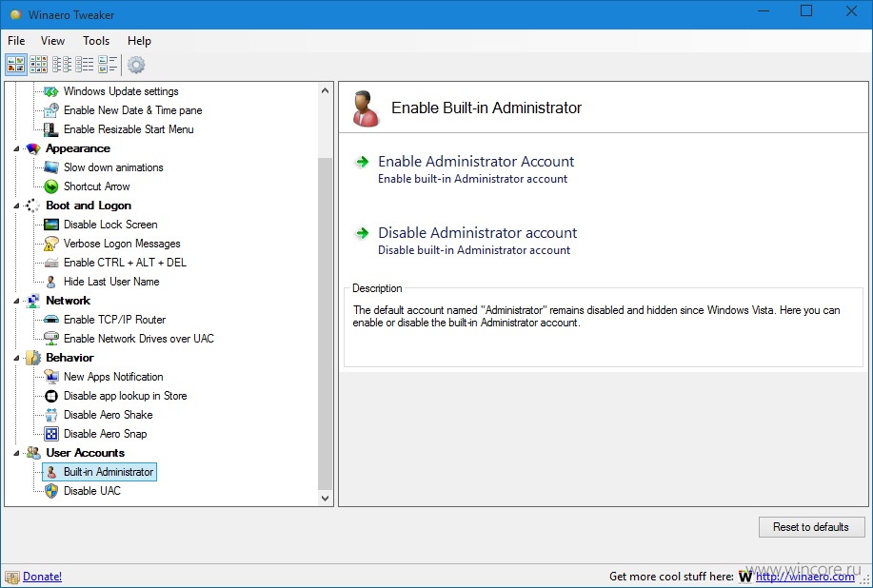This screenshot has width=873, height=588.
Task: Click the tree scrollbar down arrow
Action: 326,499
